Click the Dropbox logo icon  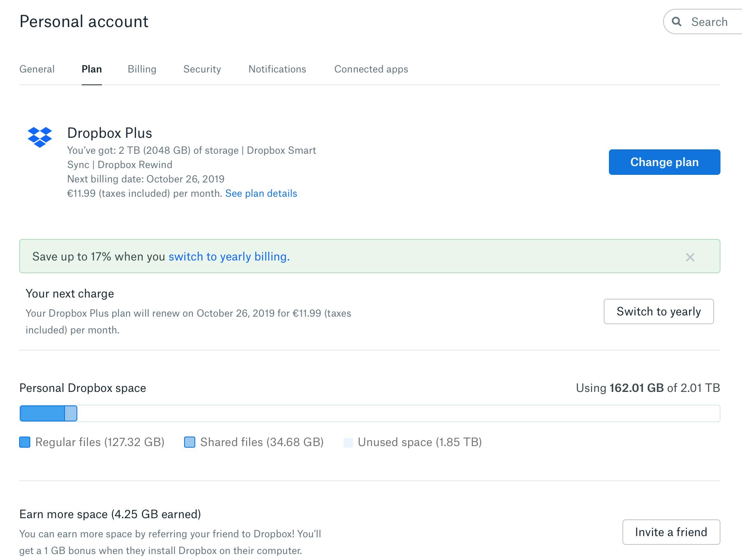(40, 137)
